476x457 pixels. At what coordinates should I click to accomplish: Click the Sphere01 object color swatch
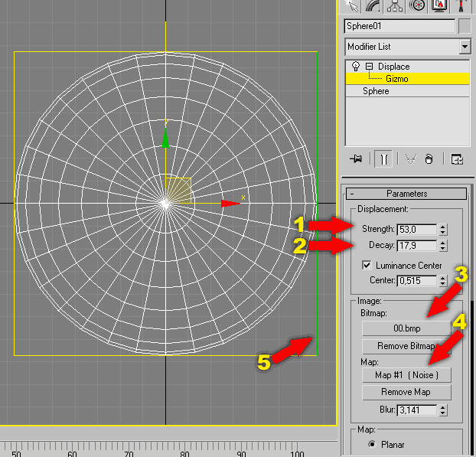pos(465,26)
